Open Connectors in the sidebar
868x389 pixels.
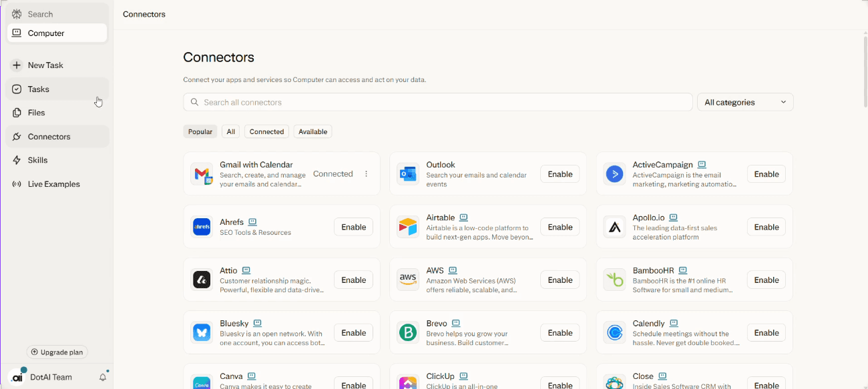point(57,137)
